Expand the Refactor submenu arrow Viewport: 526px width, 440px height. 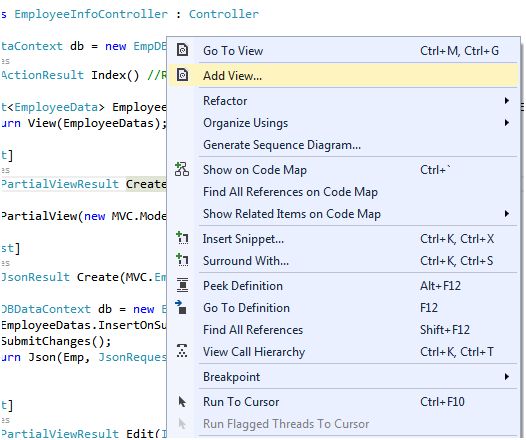click(x=507, y=101)
